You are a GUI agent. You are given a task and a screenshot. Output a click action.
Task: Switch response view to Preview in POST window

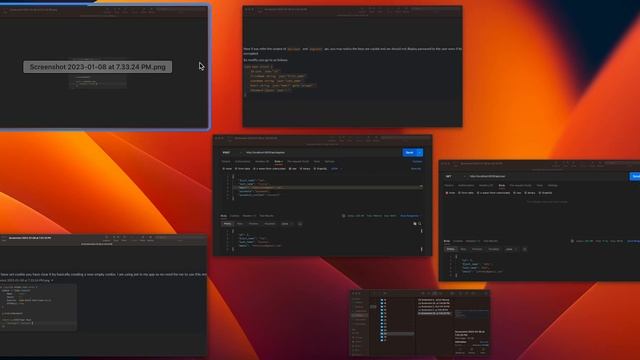click(x=253, y=224)
